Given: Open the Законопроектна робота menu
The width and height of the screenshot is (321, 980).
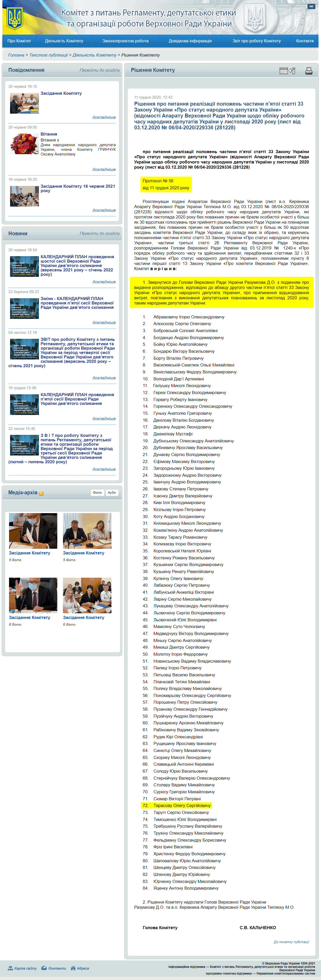Looking at the screenshot, I should coord(125,41).
